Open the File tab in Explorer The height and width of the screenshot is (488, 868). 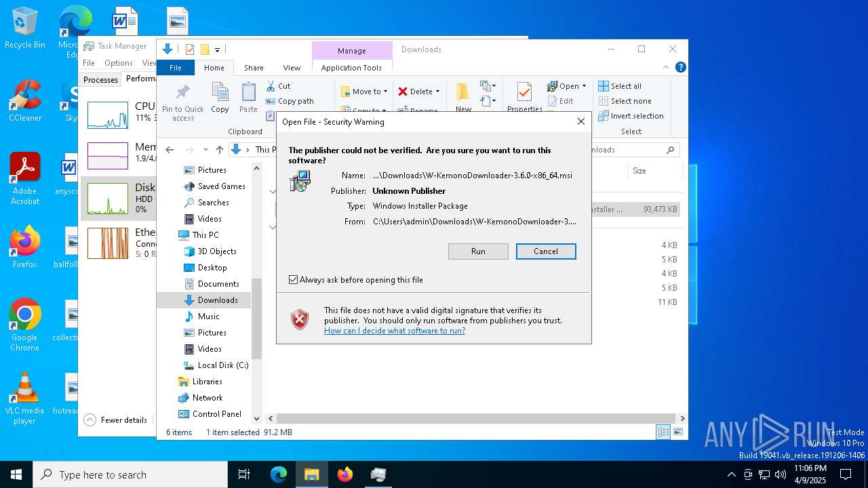click(176, 68)
